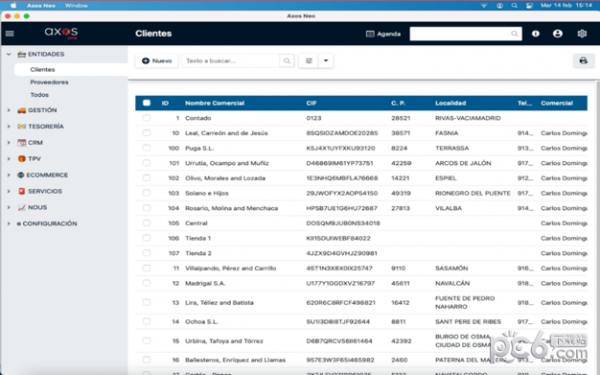Sort by the Nombre Comercial column header

(x=215, y=103)
